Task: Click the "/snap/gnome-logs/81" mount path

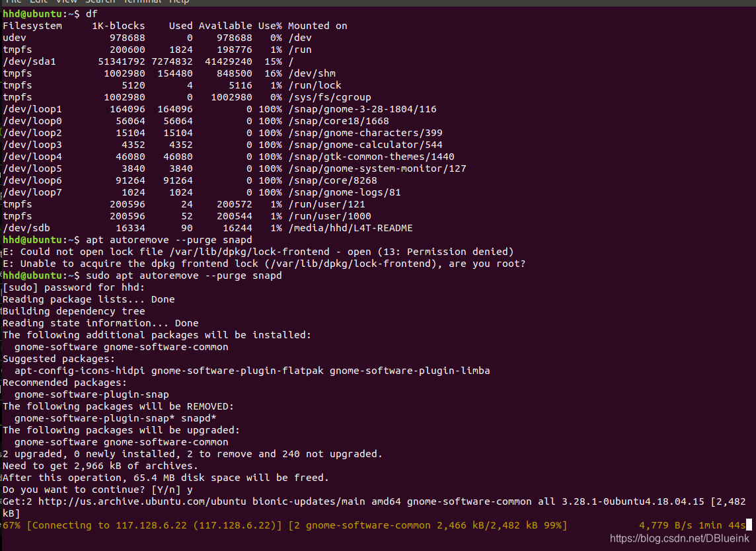Action: coord(345,192)
